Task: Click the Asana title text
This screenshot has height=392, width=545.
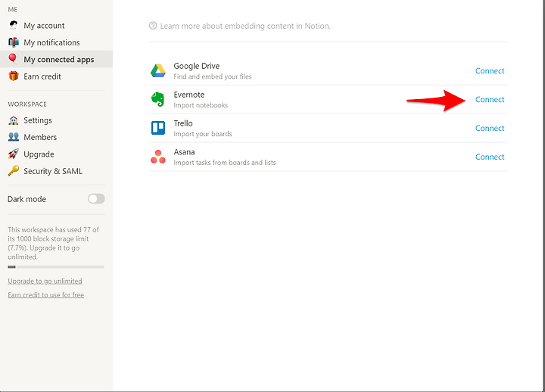Action: pyautogui.click(x=184, y=152)
